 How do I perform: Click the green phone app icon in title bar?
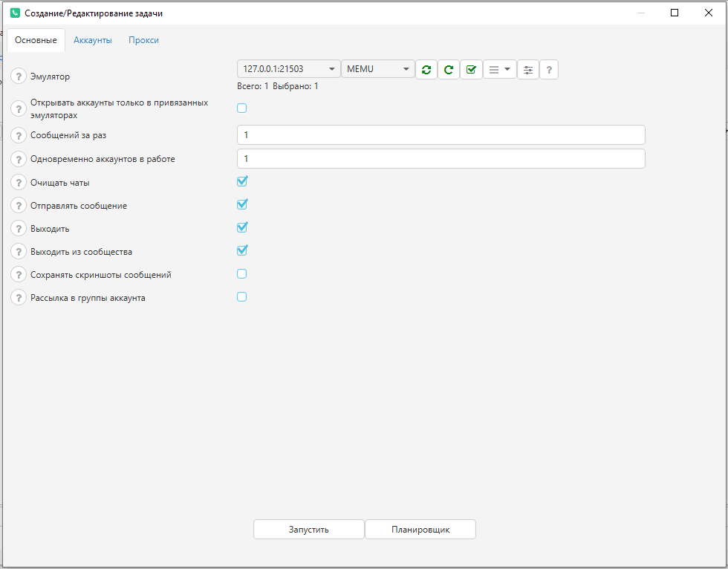(x=15, y=13)
